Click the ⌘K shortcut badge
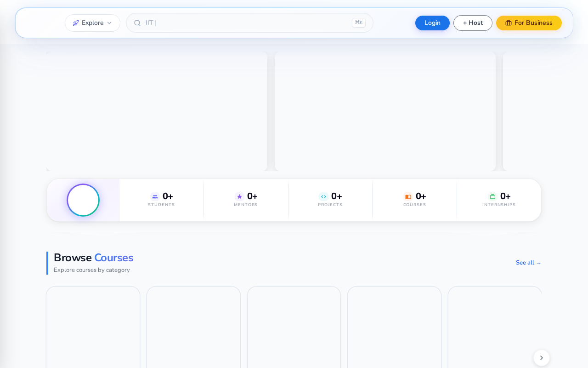This screenshot has width=588, height=368. 359,23
